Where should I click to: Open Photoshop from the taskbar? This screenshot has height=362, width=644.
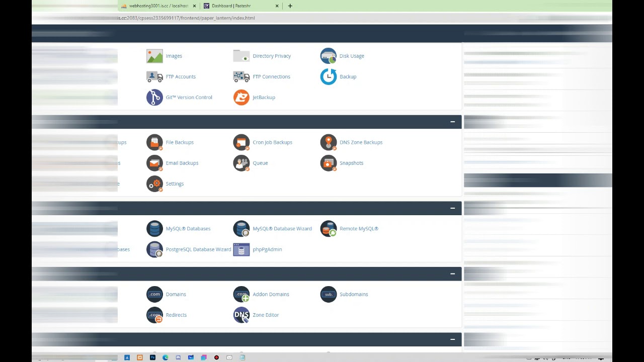tap(152, 357)
